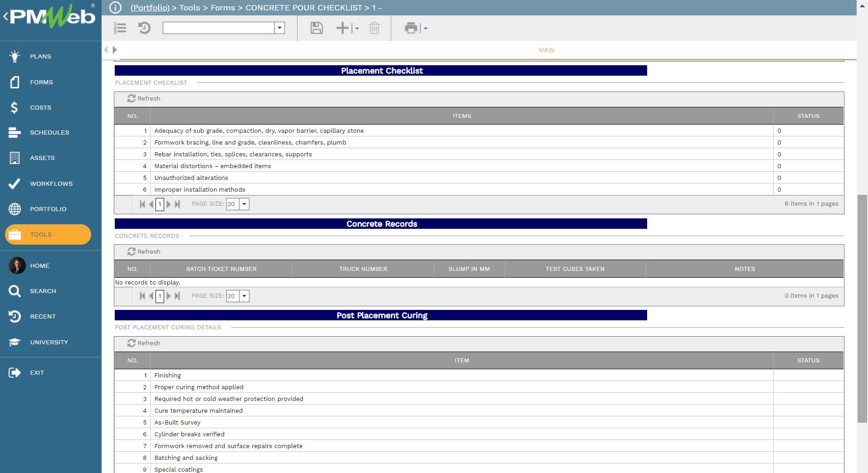
Task: Switch to the MAIN tab
Action: pyautogui.click(x=546, y=50)
